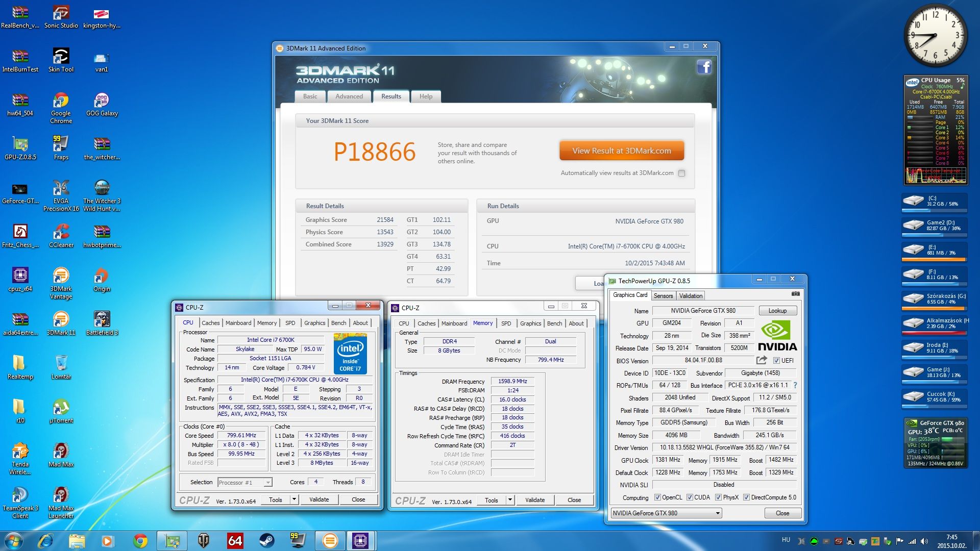This screenshot has width=980, height=551.
Task: Click the GPU-Z screenshot camera icon
Action: (795, 294)
